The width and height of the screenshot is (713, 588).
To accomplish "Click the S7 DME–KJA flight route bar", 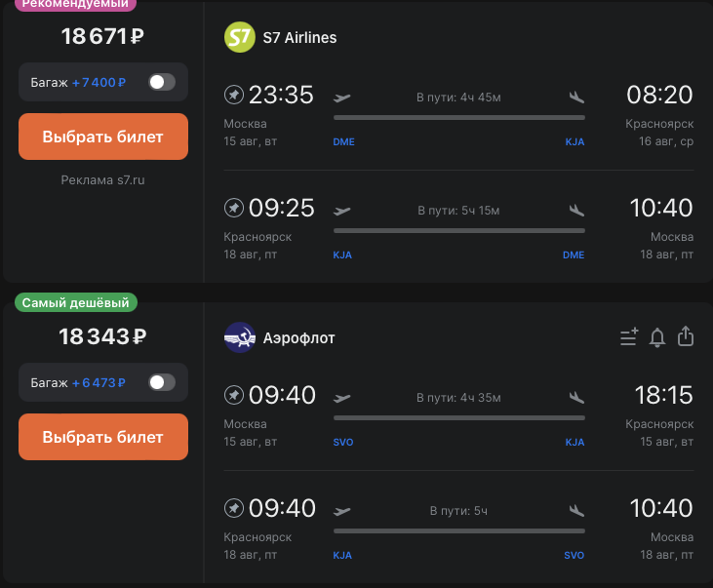I will 458,117.
